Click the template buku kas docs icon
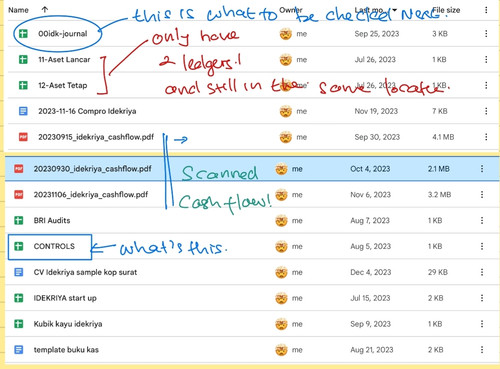Screen dimensions: 500x369 click(x=19, y=350)
